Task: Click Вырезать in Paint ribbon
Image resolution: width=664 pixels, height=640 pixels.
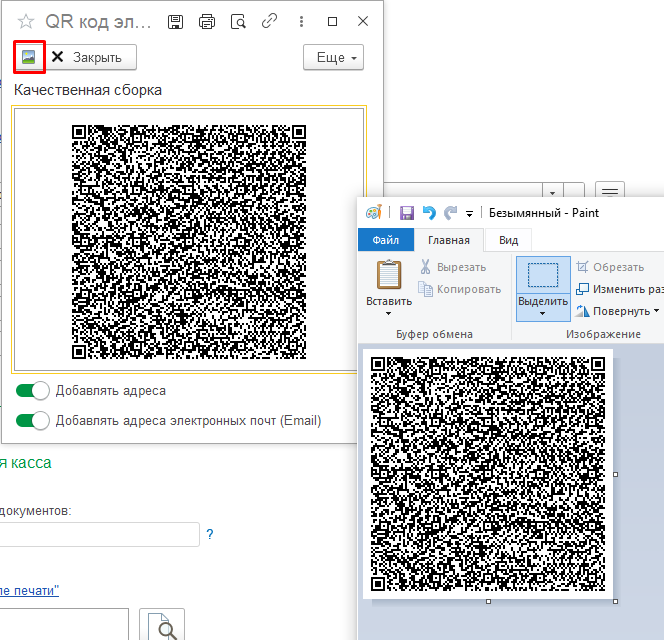Action: pyautogui.click(x=452, y=267)
